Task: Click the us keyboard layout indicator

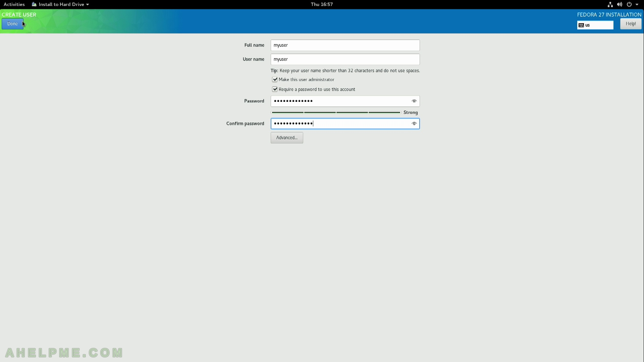Action: 595,25
